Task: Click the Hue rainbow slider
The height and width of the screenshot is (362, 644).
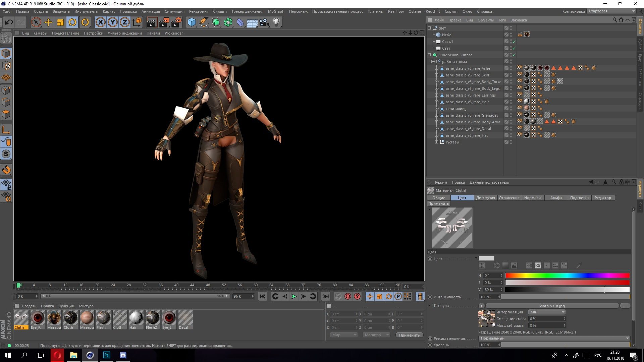Action: coord(567,276)
